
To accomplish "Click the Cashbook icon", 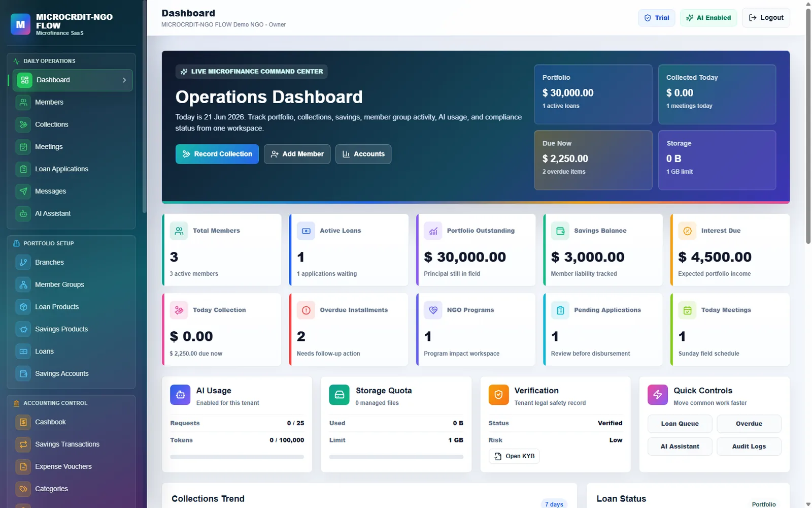I will tap(23, 422).
